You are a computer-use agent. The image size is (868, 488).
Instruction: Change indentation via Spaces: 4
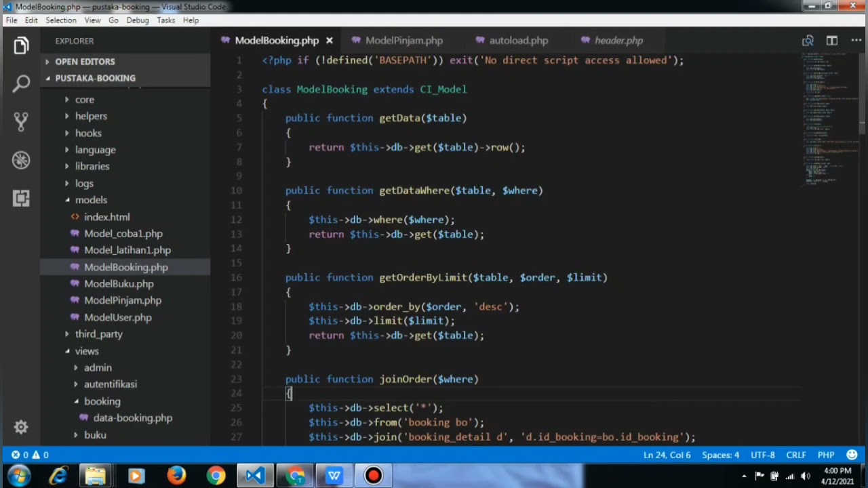click(x=720, y=455)
